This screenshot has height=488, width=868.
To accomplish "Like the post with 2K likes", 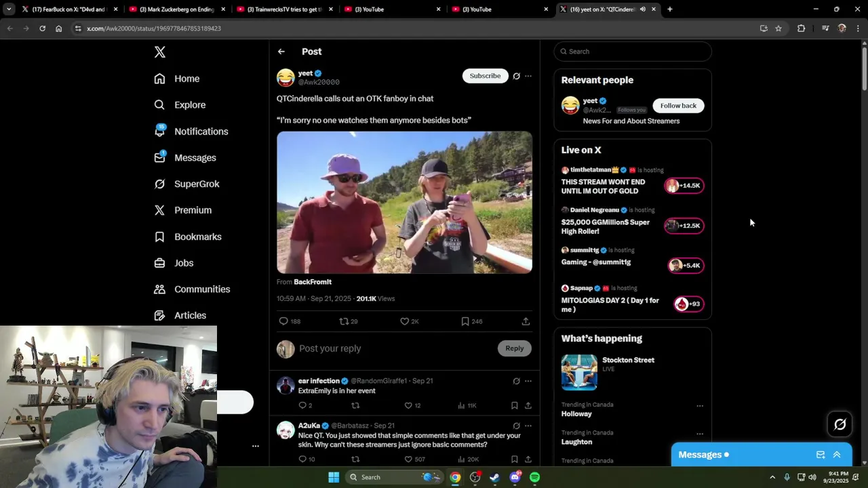I will click(405, 321).
